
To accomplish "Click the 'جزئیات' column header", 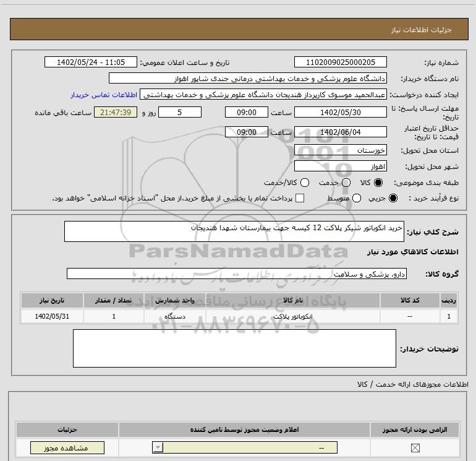I will (67, 429).
